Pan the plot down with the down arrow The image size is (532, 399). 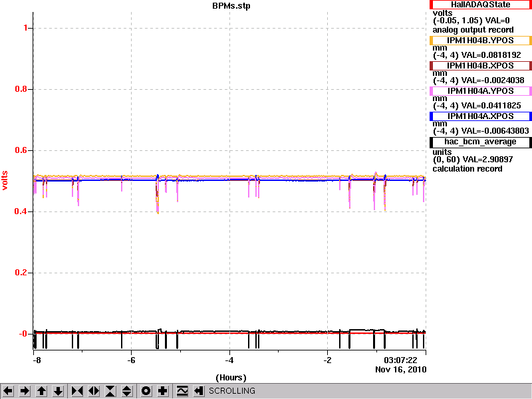[x=58, y=391]
